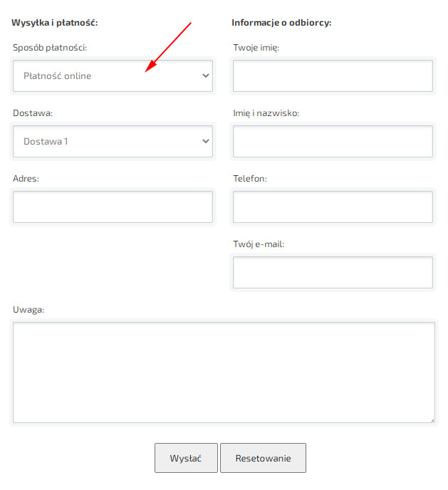Click the "Uwaga:" label text
The width and height of the screenshot is (448, 490).
pos(28,310)
